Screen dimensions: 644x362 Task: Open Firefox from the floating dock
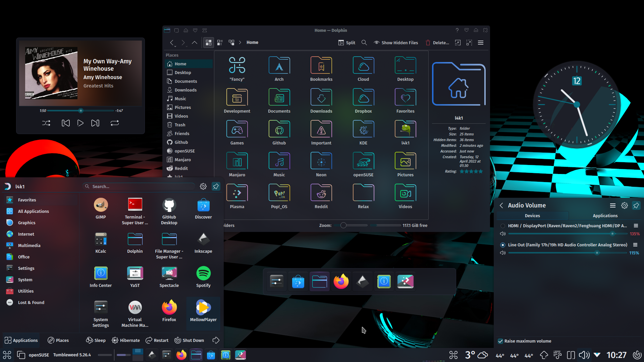[x=341, y=282]
